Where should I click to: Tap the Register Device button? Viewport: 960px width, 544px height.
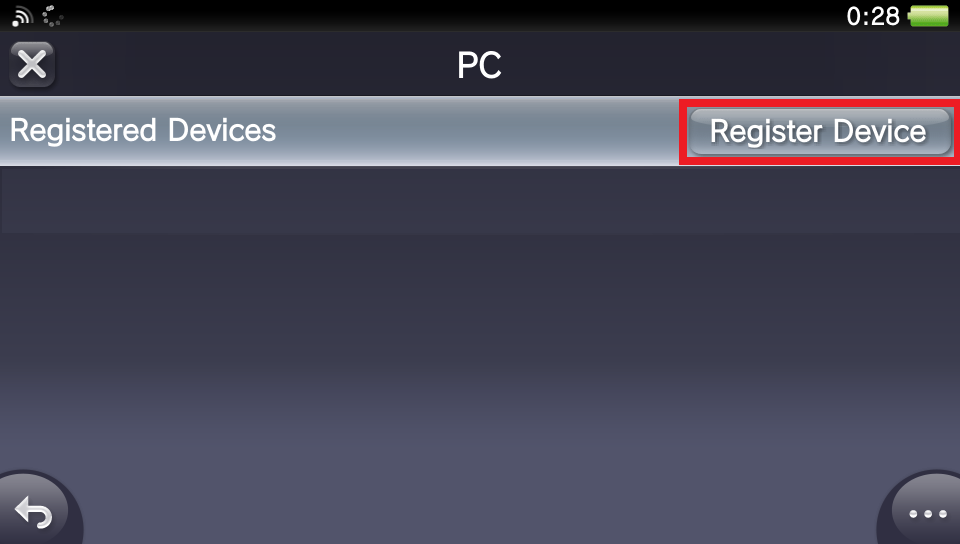point(820,132)
